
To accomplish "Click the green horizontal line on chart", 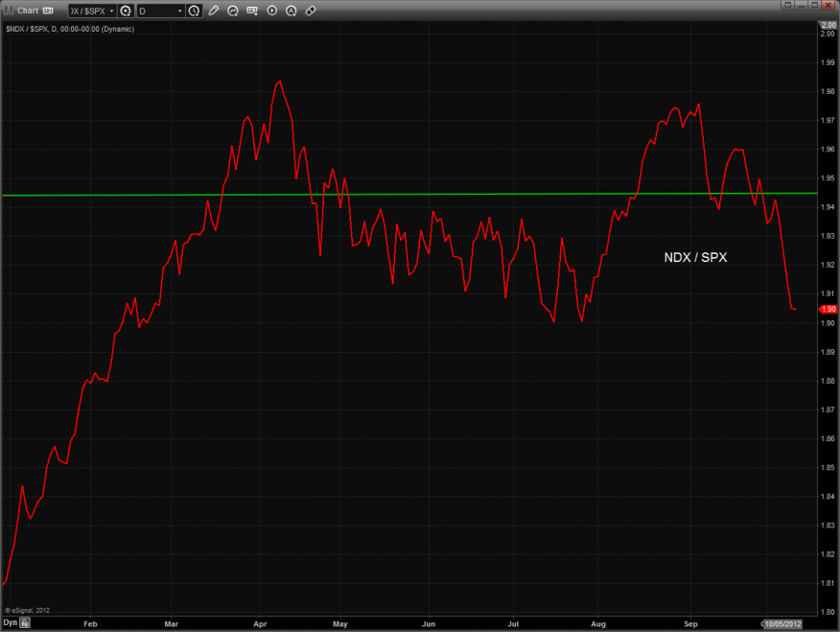I will [x=409, y=194].
